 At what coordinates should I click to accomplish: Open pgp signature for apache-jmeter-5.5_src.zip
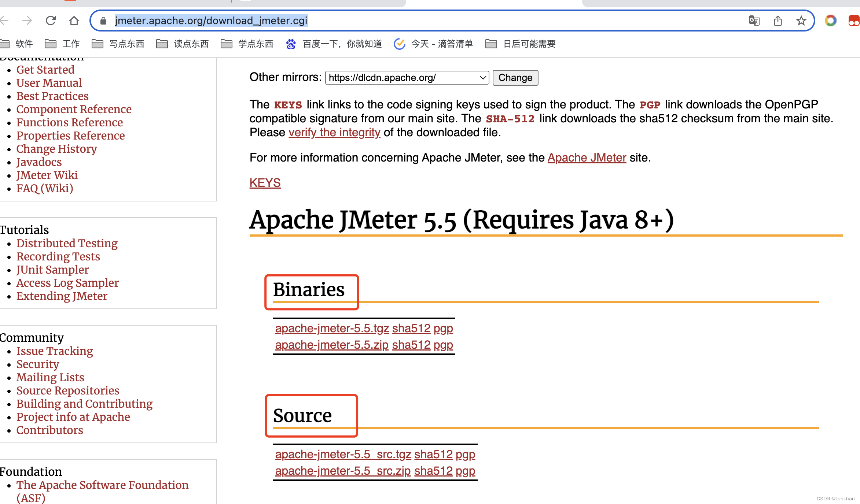point(466,471)
